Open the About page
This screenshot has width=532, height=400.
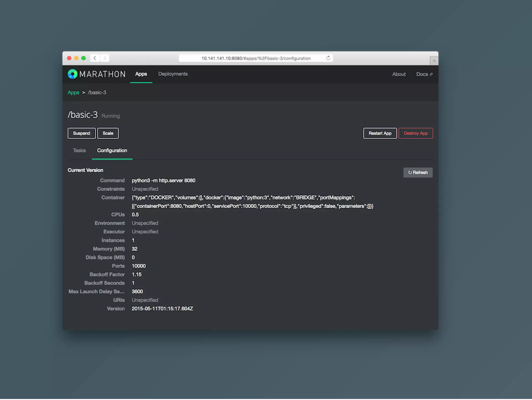pos(398,74)
